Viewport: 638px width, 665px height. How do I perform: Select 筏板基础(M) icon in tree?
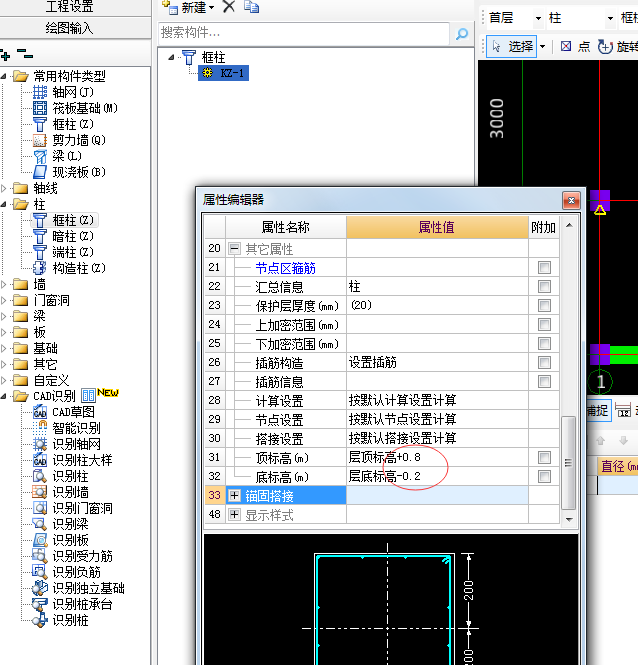point(40,108)
